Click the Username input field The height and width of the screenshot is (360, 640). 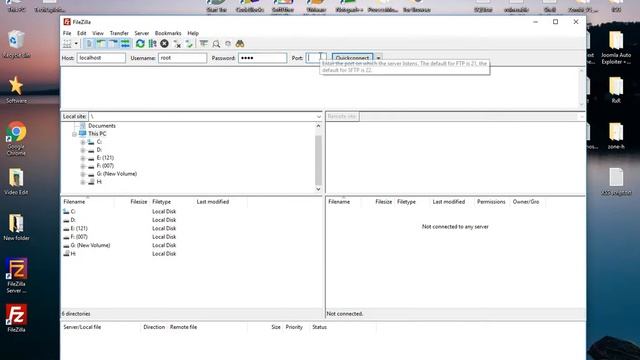pos(182,58)
